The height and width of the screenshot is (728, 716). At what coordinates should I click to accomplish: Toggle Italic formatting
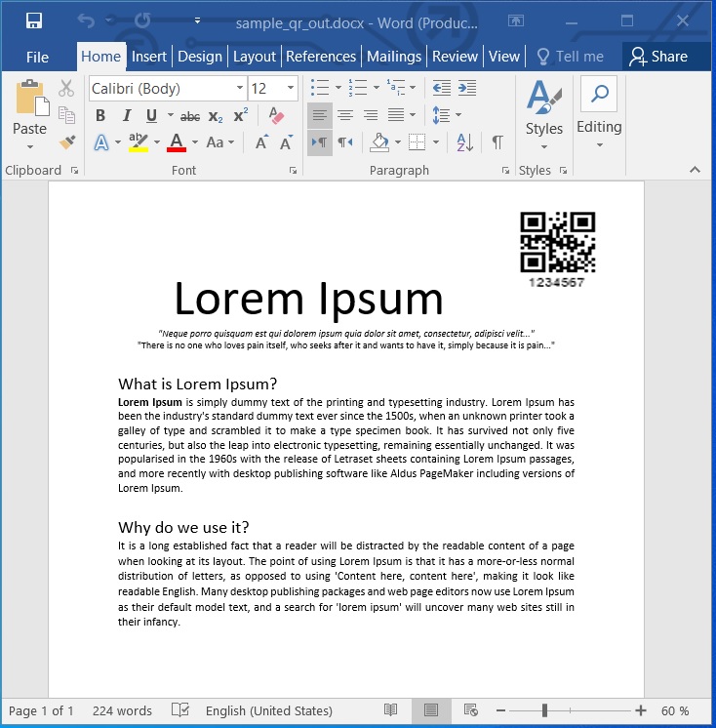pos(126,116)
